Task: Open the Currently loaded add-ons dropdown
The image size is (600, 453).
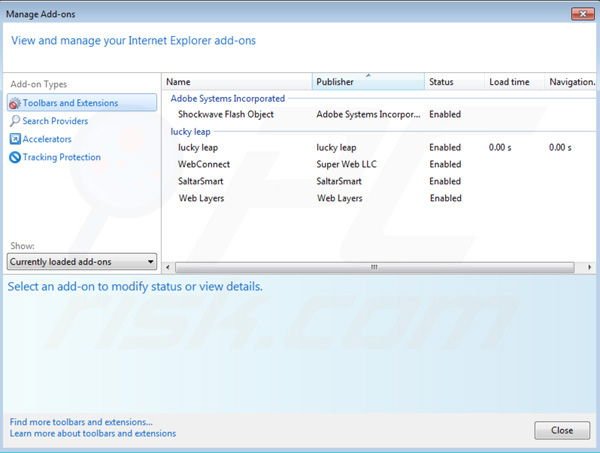Action: [x=82, y=262]
